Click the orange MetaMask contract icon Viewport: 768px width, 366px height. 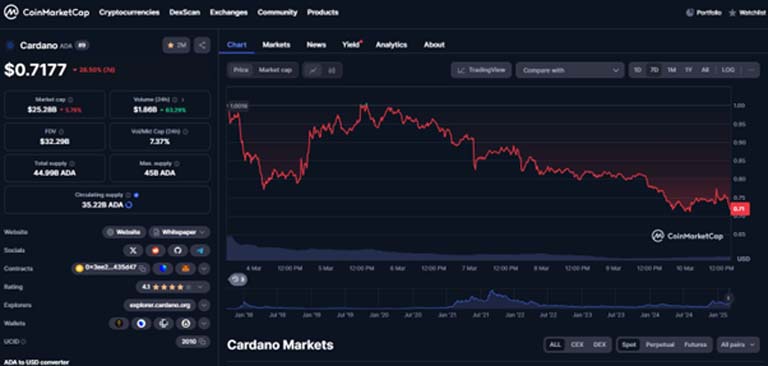(x=186, y=268)
